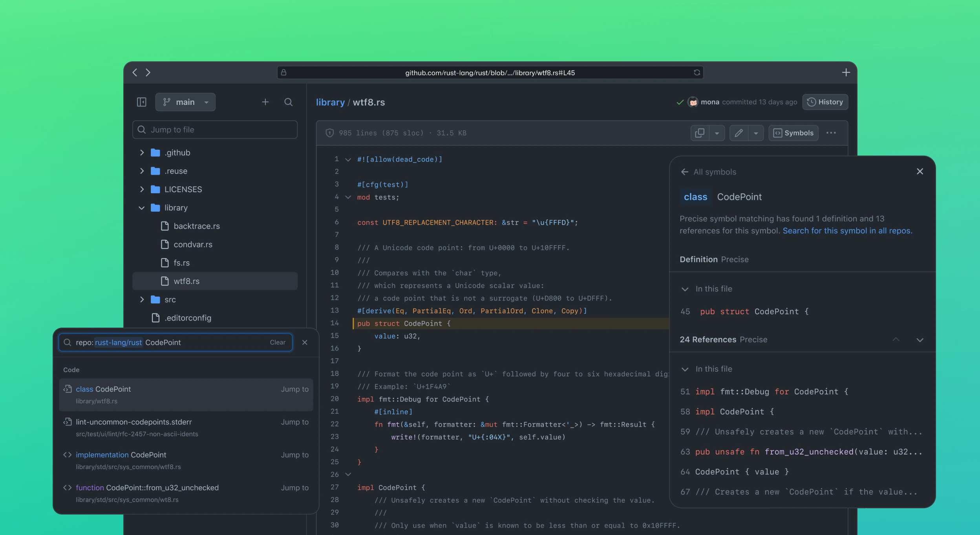Clear the search input field
The height and width of the screenshot is (535, 980).
tap(277, 342)
